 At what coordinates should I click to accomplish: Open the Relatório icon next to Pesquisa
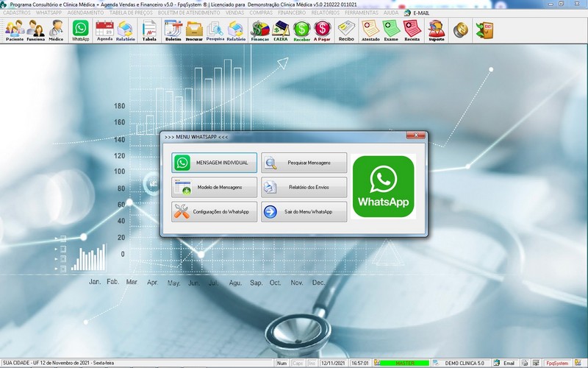pos(236,30)
